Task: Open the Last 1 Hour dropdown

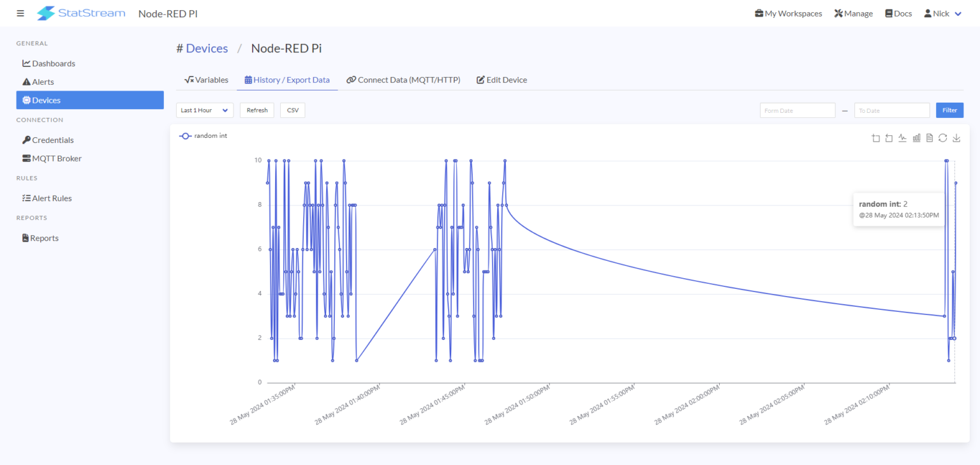Action: coord(205,110)
